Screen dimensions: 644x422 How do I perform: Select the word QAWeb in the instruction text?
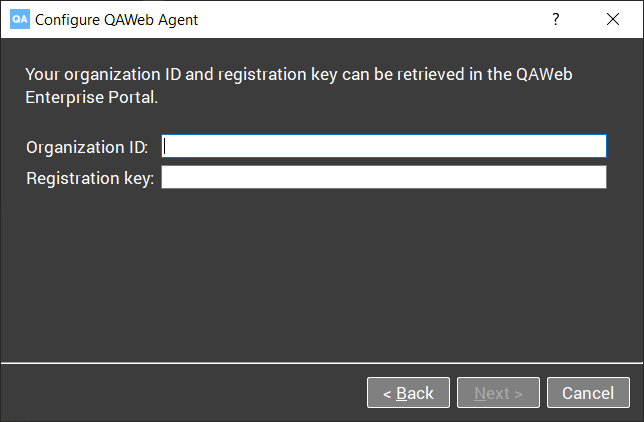(544, 74)
